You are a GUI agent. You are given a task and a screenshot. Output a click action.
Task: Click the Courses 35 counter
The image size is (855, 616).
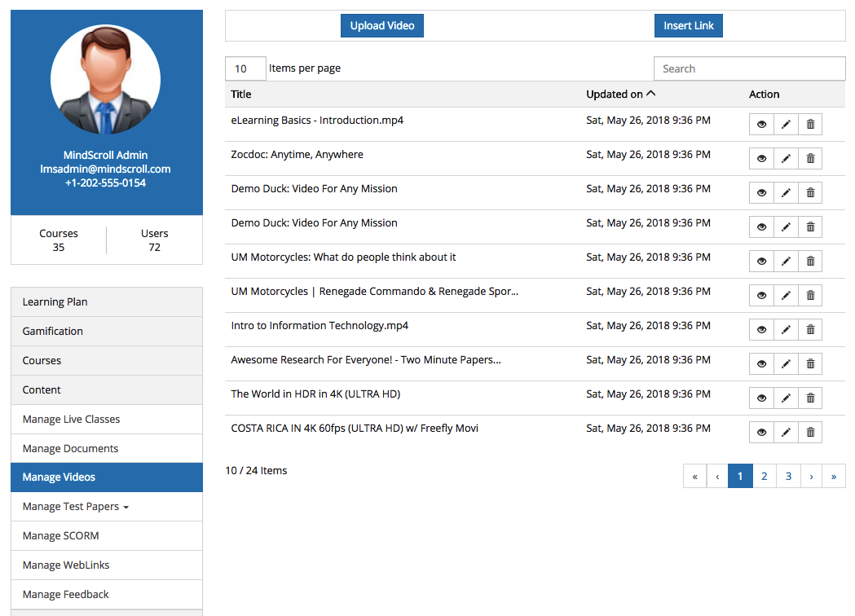[59, 240]
